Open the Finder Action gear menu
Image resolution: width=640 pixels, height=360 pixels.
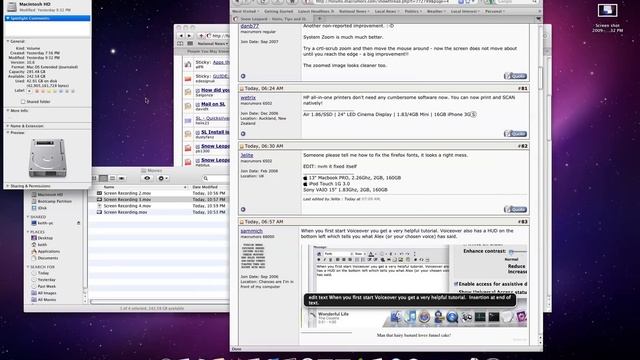[162, 178]
